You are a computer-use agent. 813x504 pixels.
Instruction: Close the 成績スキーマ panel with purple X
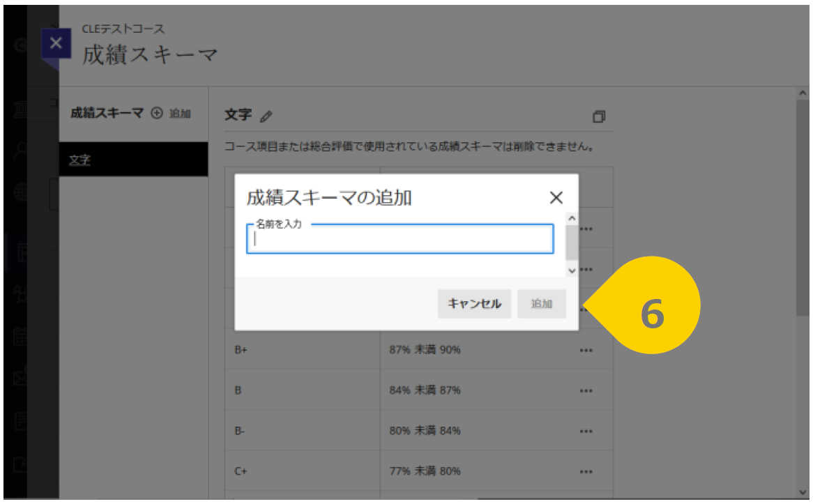[x=56, y=43]
